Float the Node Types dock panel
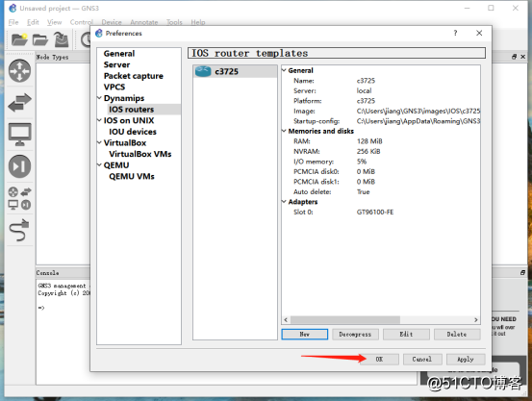This screenshot has height=401, width=532. pos(515,57)
